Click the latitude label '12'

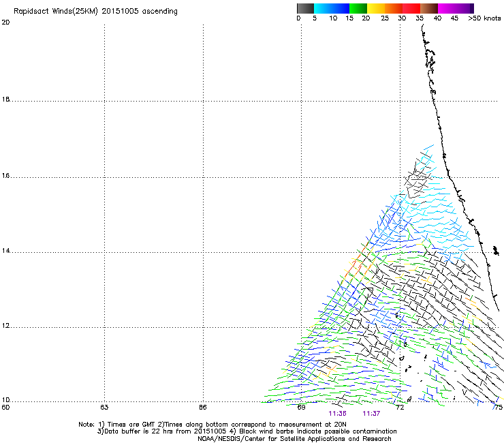coord(5,325)
